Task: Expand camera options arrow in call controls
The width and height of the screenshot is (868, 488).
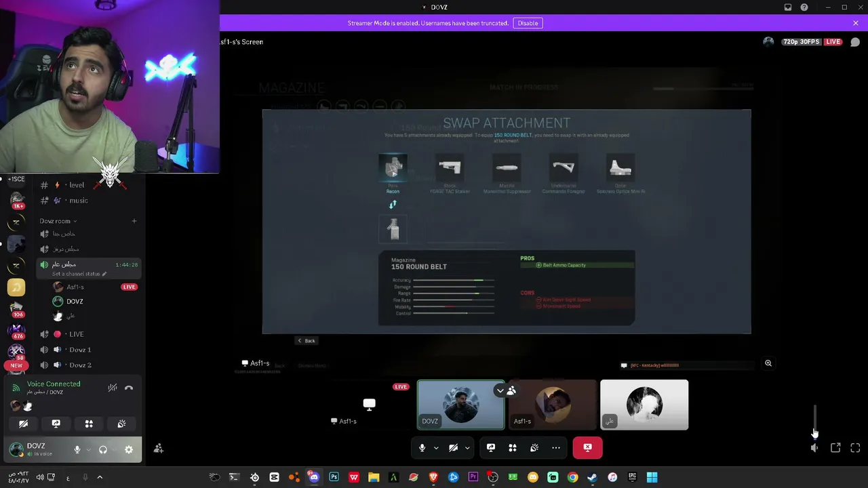Action: pyautogui.click(x=467, y=447)
